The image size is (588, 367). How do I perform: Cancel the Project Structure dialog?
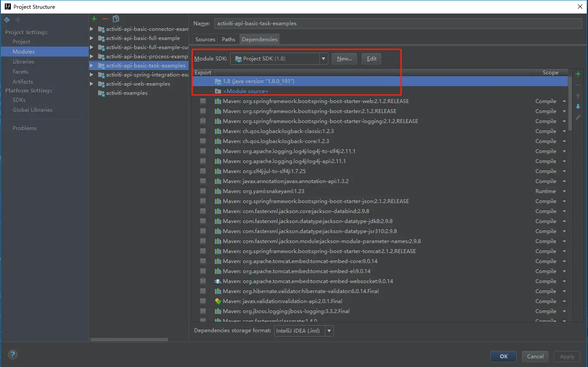[x=535, y=357]
